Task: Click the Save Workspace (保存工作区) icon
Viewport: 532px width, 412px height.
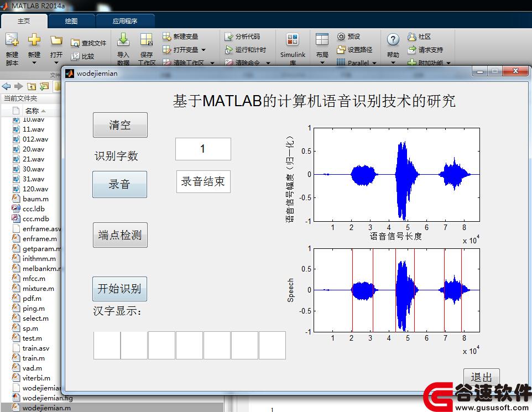Action: [147, 40]
